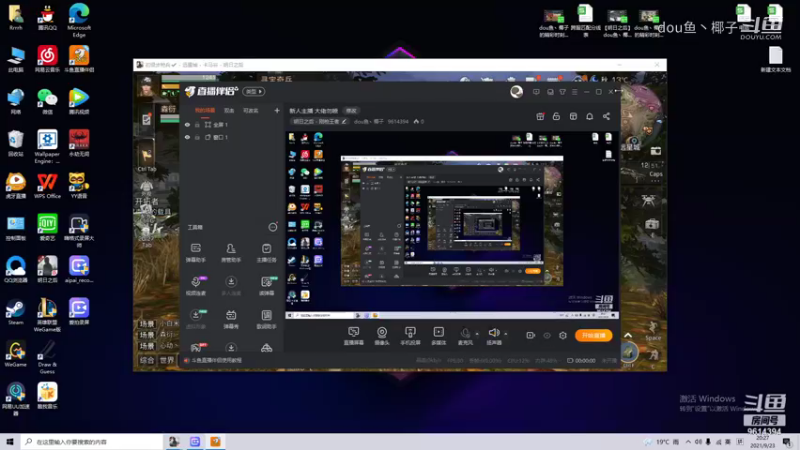
Task: Open the 视频连麦 microphone tool
Action: coord(195,286)
